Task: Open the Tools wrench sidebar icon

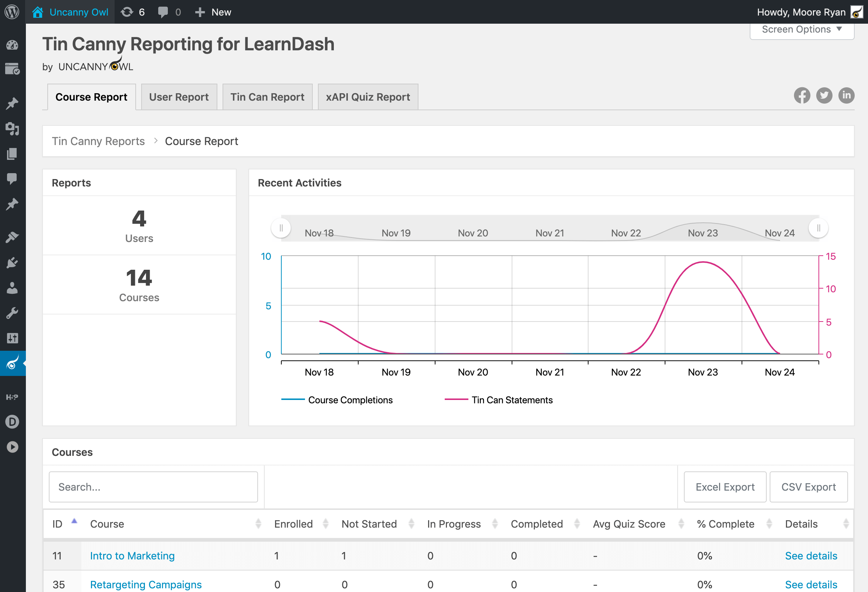Action: coord(12,313)
